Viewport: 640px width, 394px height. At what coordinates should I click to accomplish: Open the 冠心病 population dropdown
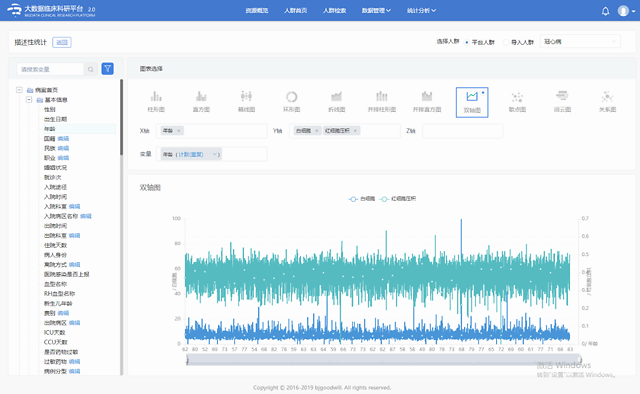[x=580, y=42]
